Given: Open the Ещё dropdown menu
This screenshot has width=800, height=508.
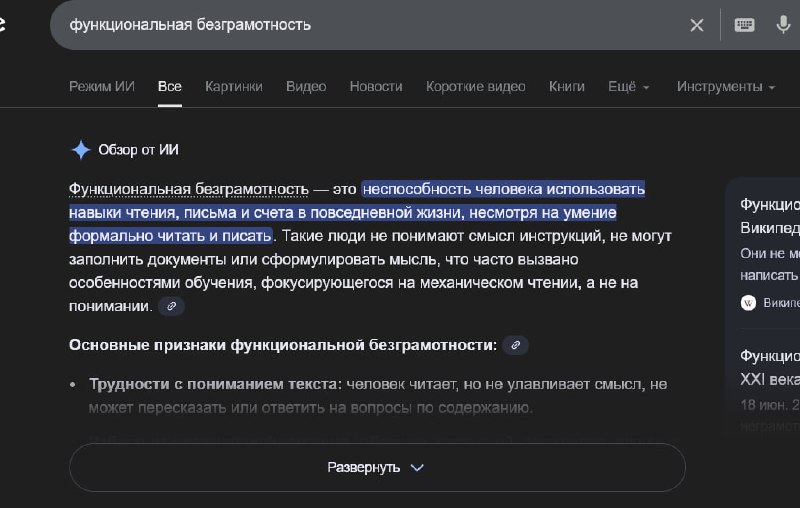Looking at the screenshot, I should (x=628, y=87).
